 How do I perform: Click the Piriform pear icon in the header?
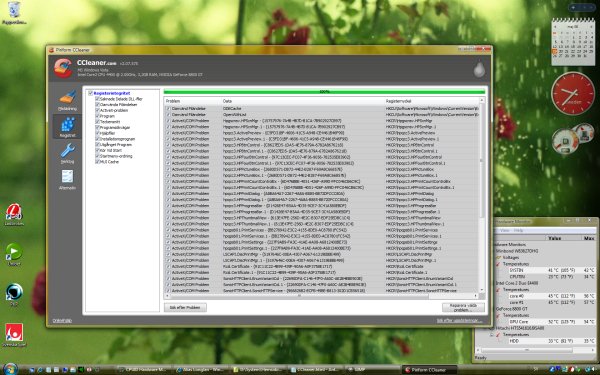pos(479,69)
